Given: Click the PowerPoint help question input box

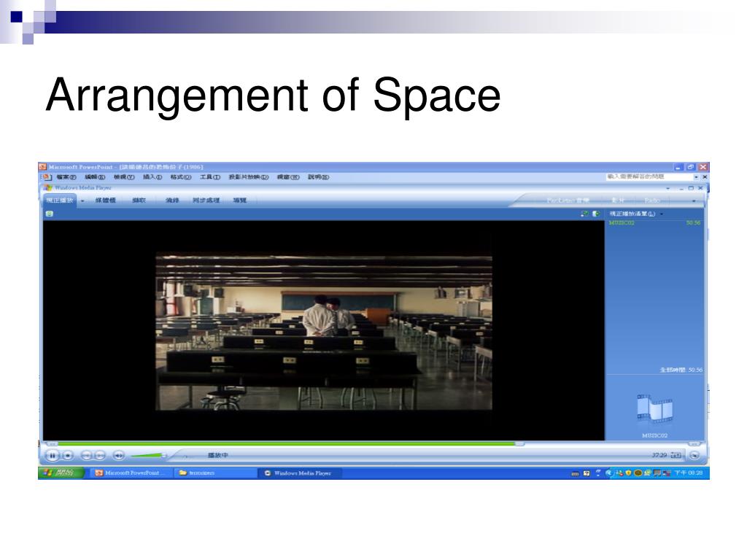Looking at the screenshot, I should [x=649, y=176].
